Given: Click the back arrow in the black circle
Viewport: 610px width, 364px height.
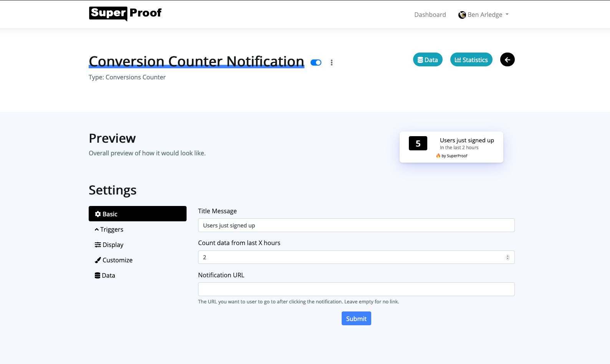Looking at the screenshot, I should pyautogui.click(x=507, y=59).
